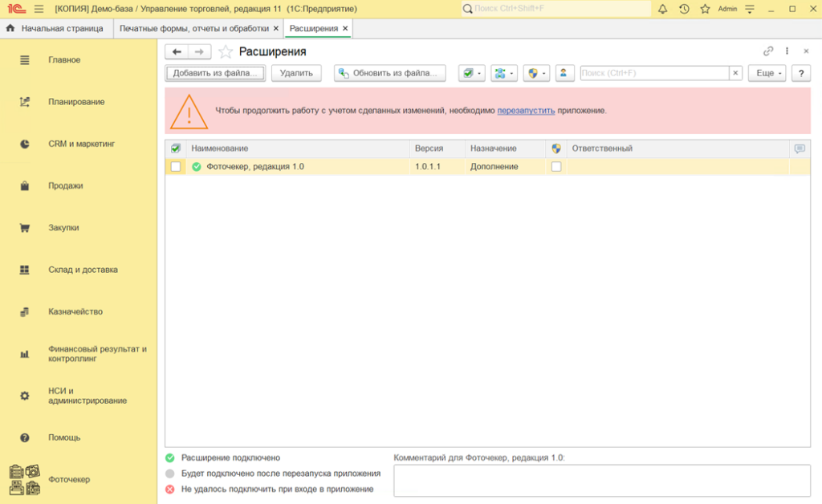Click the перезапустить link
822x504 pixels.
526,110
